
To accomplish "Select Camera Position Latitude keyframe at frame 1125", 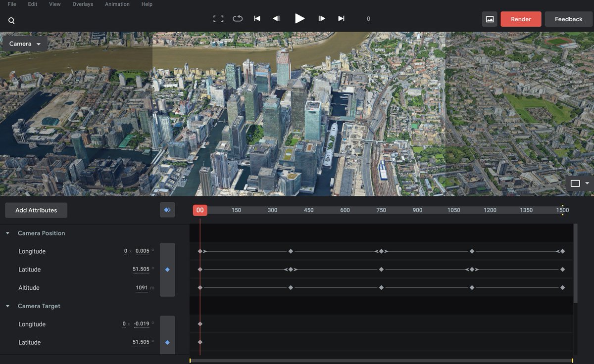I will (x=472, y=270).
